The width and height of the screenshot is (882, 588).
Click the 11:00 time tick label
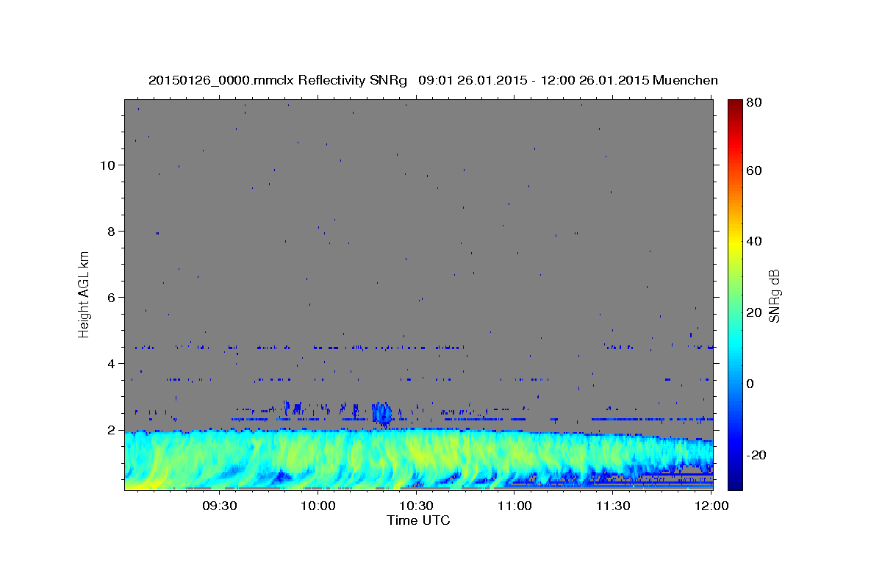(514, 506)
